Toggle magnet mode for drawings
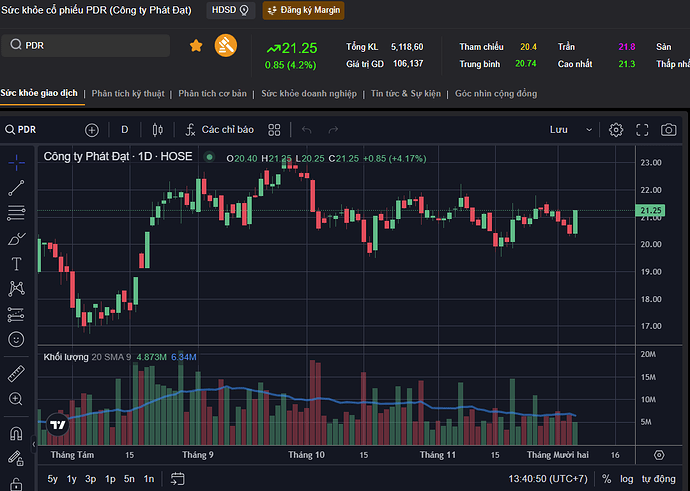 [x=16, y=435]
